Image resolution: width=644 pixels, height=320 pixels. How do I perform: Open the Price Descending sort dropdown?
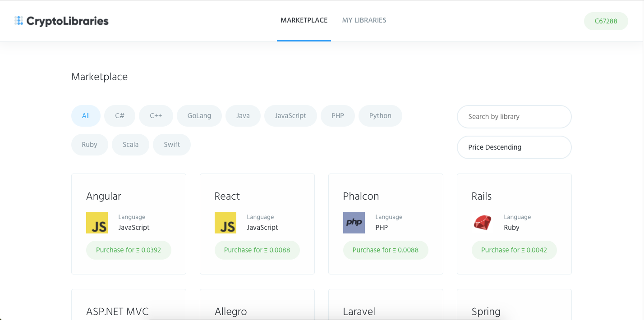[x=514, y=147]
